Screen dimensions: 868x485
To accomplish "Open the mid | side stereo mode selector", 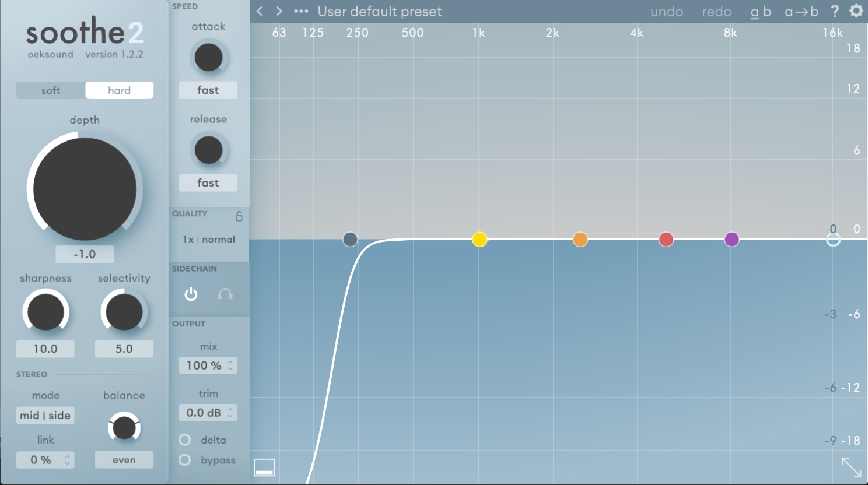I will pyautogui.click(x=45, y=416).
